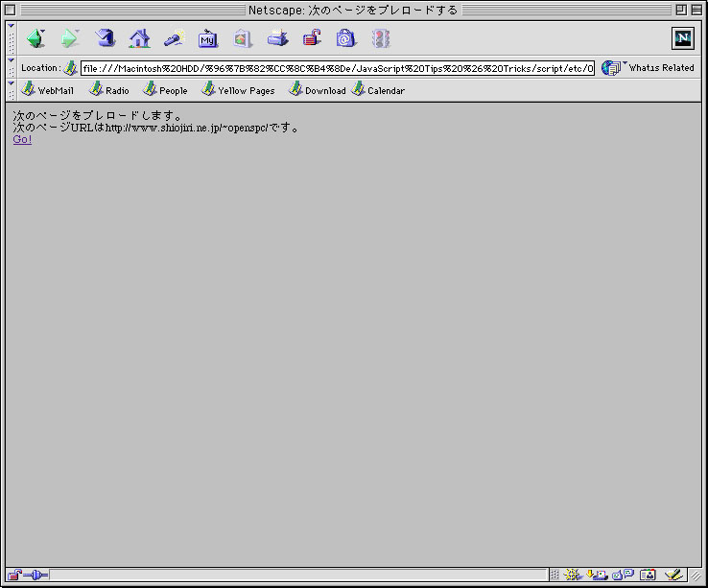Toggle the online/offline connection plug icon
Screen dimensions: 708x588
coord(35,575)
